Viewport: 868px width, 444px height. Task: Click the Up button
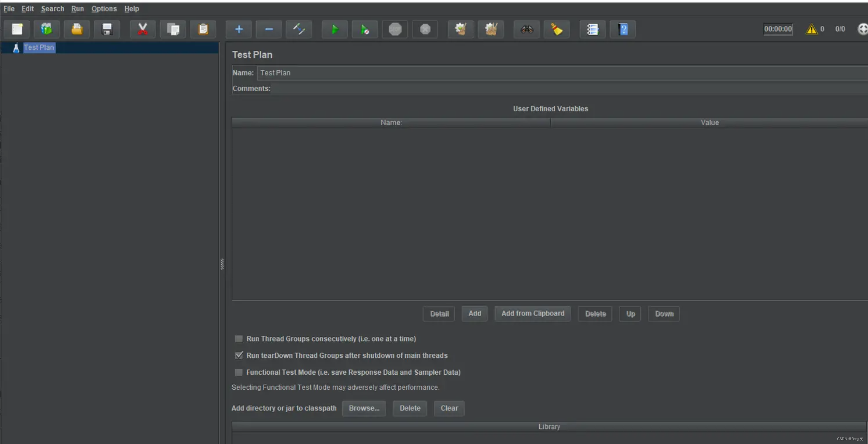(630, 314)
